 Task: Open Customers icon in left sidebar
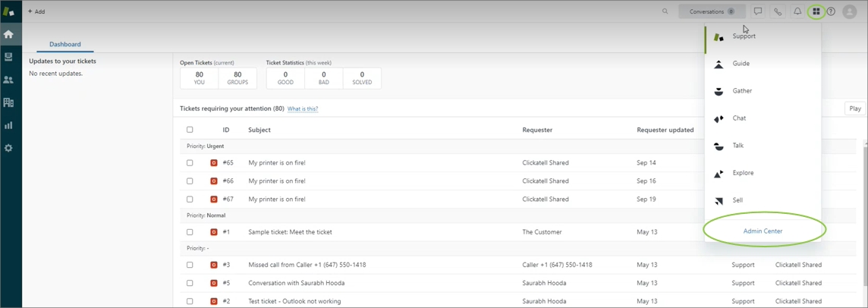8,80
